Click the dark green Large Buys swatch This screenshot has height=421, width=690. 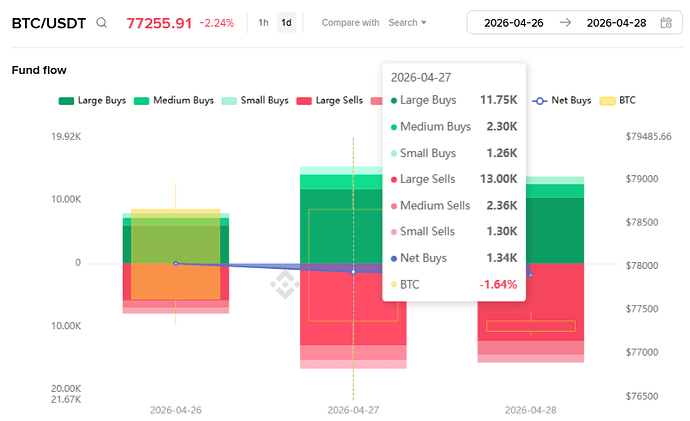66,101
